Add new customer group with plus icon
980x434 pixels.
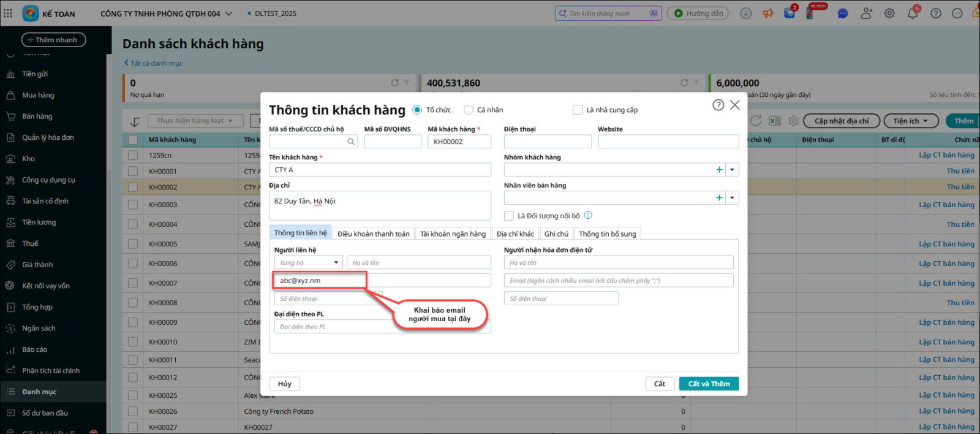point(719,170)
